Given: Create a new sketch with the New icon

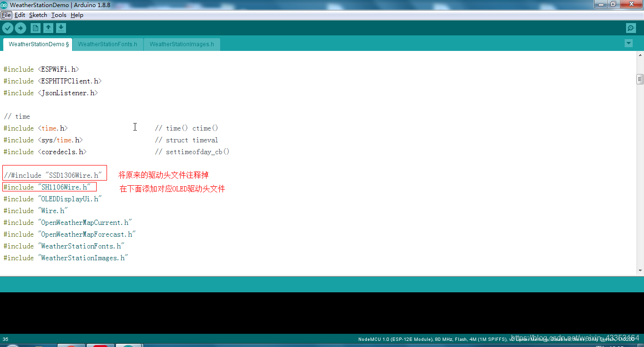Looking at the screenshot, I should click(x=35, y=28).
